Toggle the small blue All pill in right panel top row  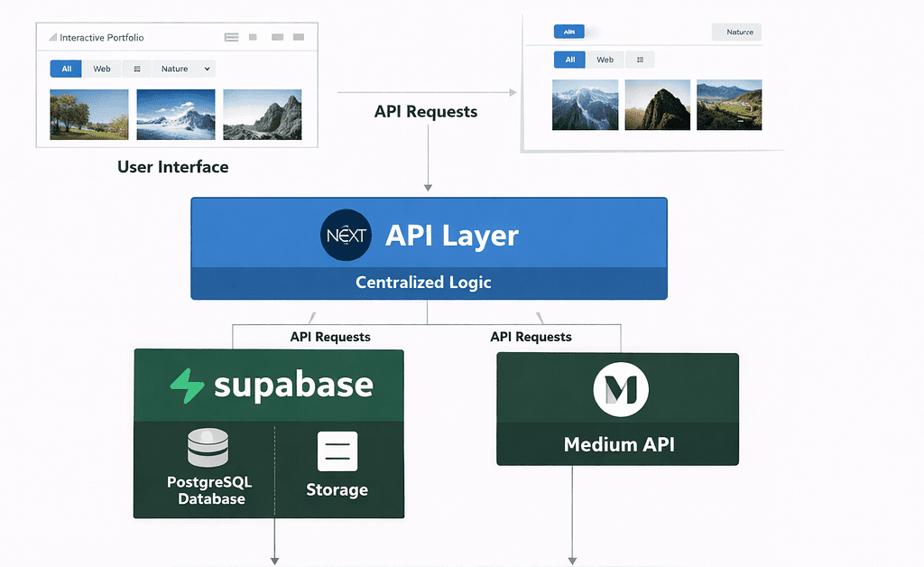(568, 32)
